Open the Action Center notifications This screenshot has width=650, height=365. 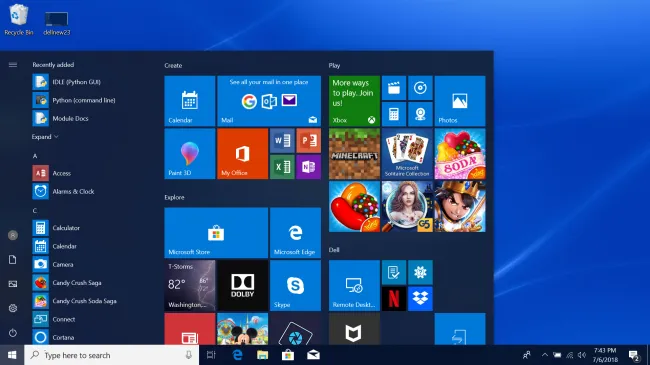[x=634, y=355]
